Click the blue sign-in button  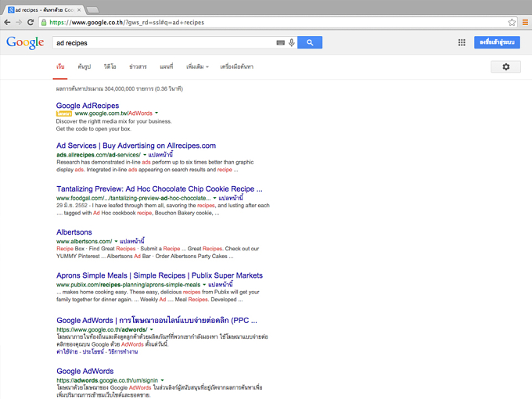click(x=497, y=42)
